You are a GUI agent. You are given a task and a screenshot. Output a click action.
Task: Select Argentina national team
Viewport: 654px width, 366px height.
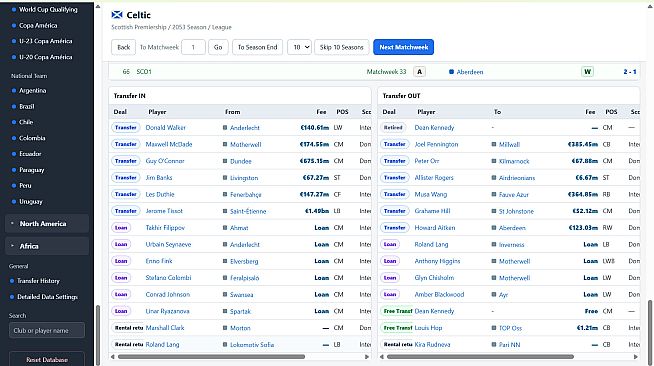coord(33,90)
